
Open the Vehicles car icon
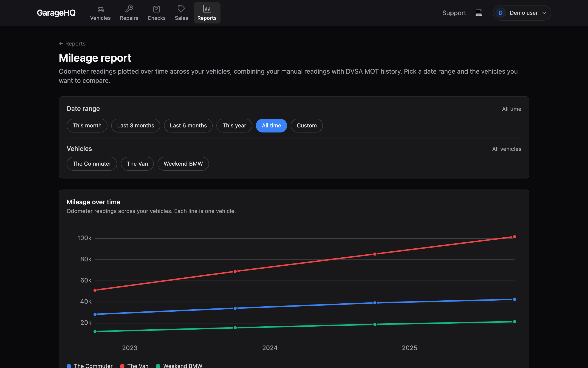click(100, 9)
